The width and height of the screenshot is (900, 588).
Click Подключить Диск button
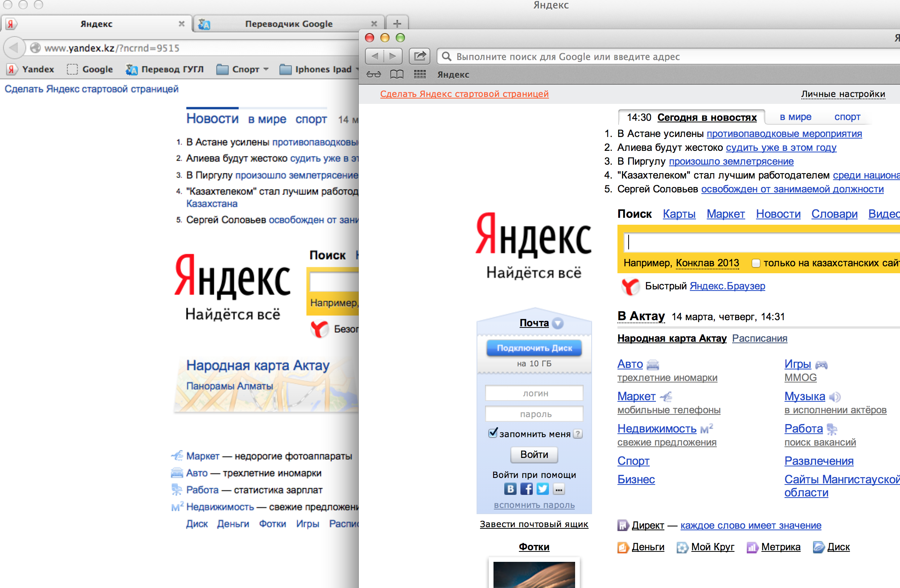(534, 348)
